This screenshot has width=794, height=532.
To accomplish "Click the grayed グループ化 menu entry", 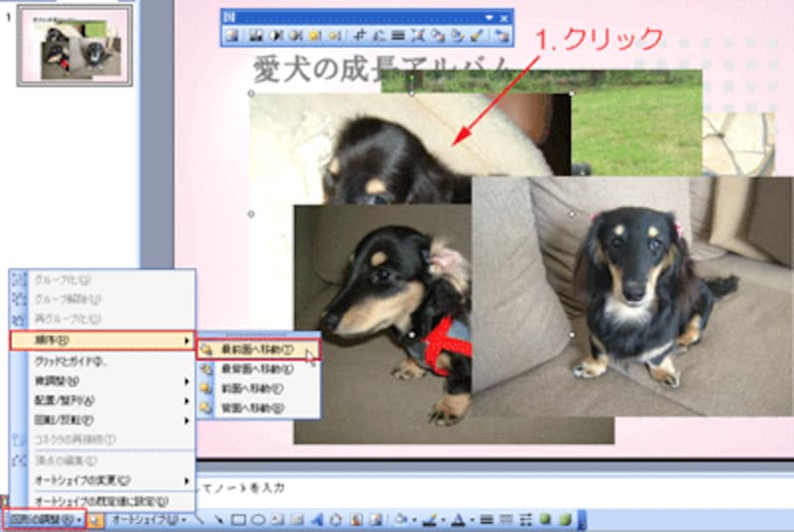I will [x=102, y=280].
